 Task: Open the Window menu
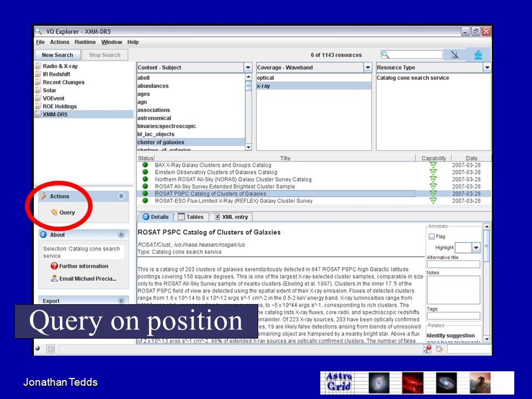coord(111,42)
